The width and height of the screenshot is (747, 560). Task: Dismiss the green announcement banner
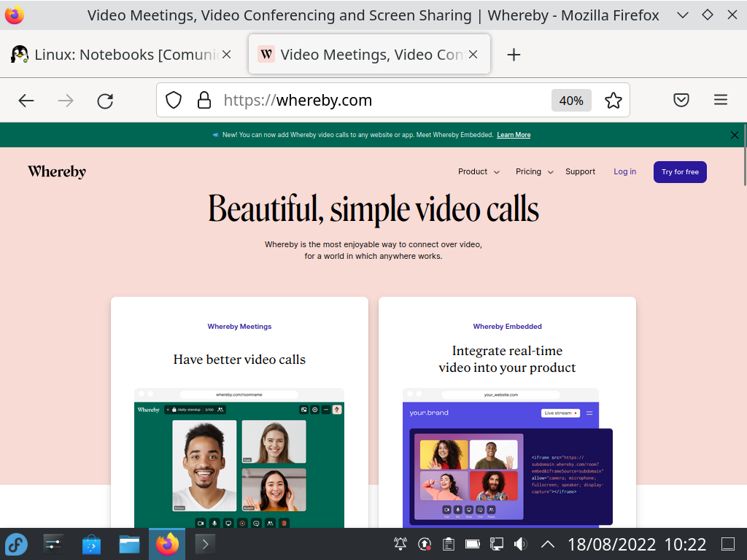[735, 135]
